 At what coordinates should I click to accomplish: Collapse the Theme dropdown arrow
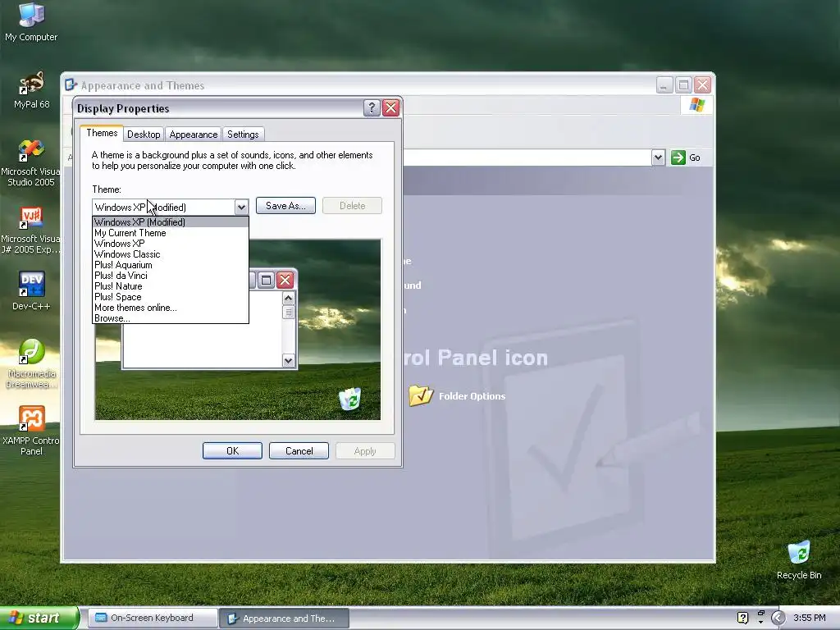[x=241, y=207]
